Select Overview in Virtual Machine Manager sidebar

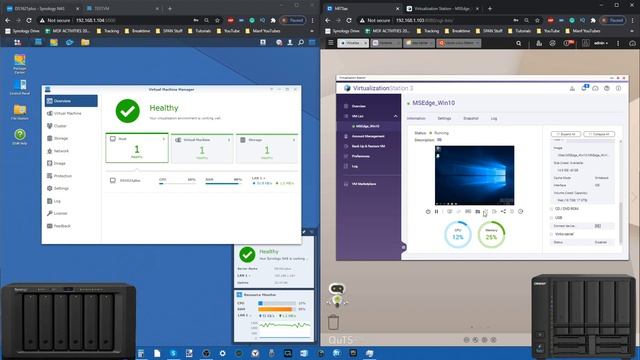(x=71, y=101)
